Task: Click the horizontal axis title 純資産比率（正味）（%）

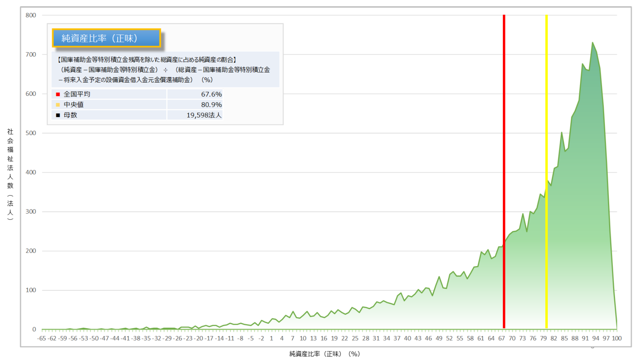Action: 325,354
